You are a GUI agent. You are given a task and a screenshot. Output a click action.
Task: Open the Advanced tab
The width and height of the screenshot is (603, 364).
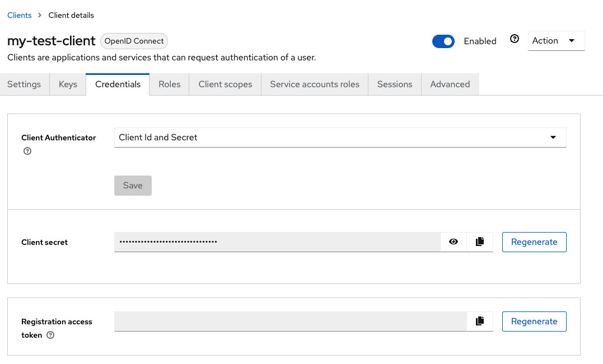point(450,84)
